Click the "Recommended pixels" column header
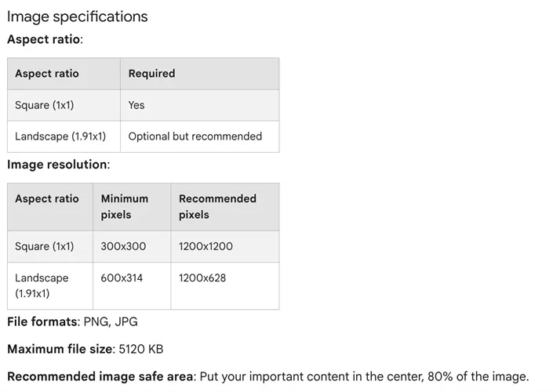Screen dimensions: 553x392 pyautogui.click(x=217, y=207)
